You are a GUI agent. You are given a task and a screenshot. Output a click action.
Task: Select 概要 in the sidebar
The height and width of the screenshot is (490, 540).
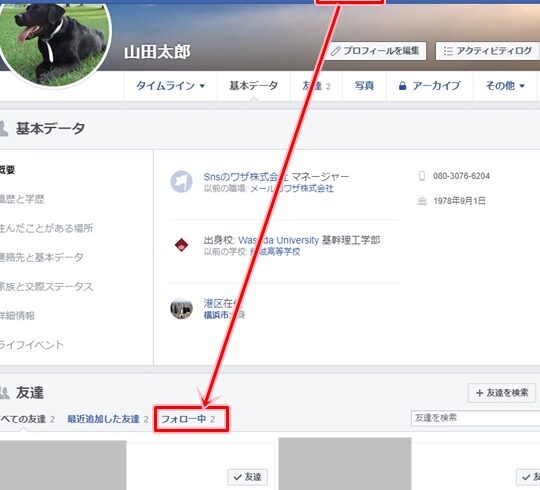click(7, 170)
